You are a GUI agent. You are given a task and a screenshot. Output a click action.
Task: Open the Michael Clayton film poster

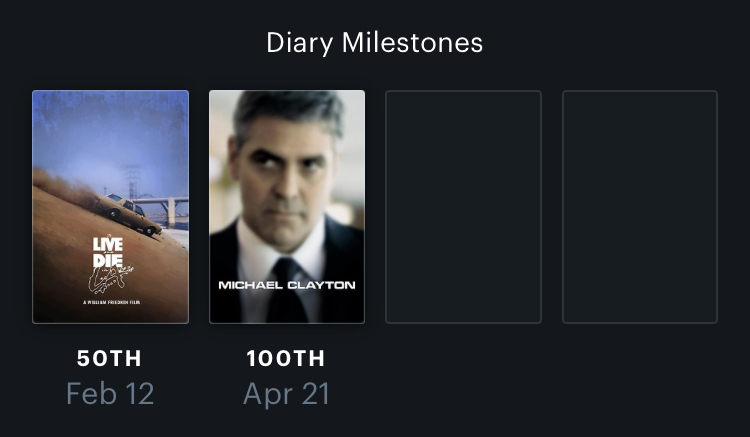coord(287,207)
